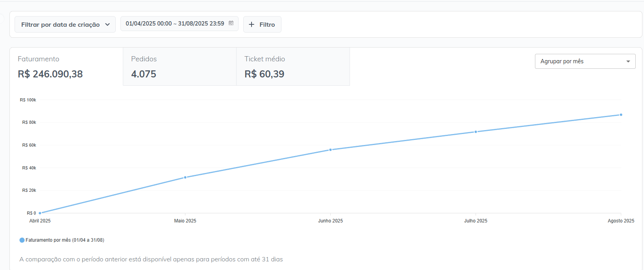
Task: Switch to the Ticket médio metric tab
Action: click(293, 66)
